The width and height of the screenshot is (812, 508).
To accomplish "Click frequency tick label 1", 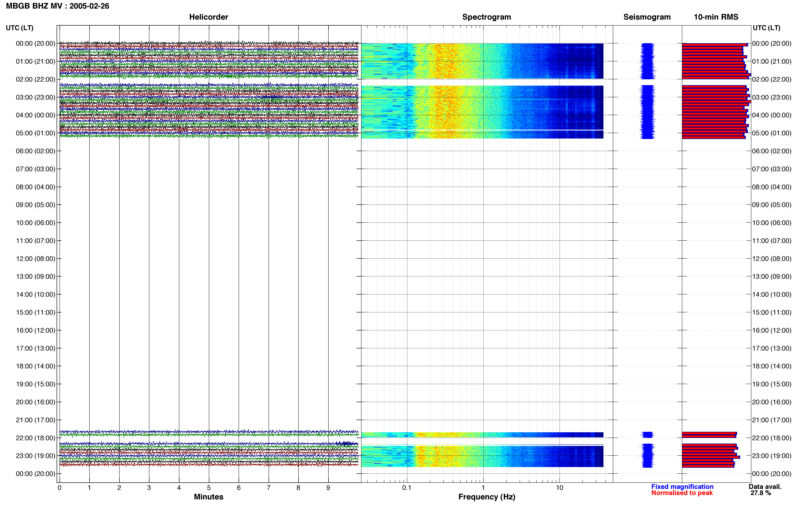I will tap(483, 488).
